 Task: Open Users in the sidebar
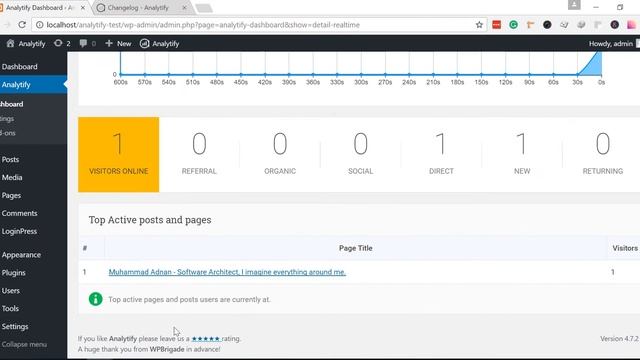pyautogui.click(x=11, y=291)
